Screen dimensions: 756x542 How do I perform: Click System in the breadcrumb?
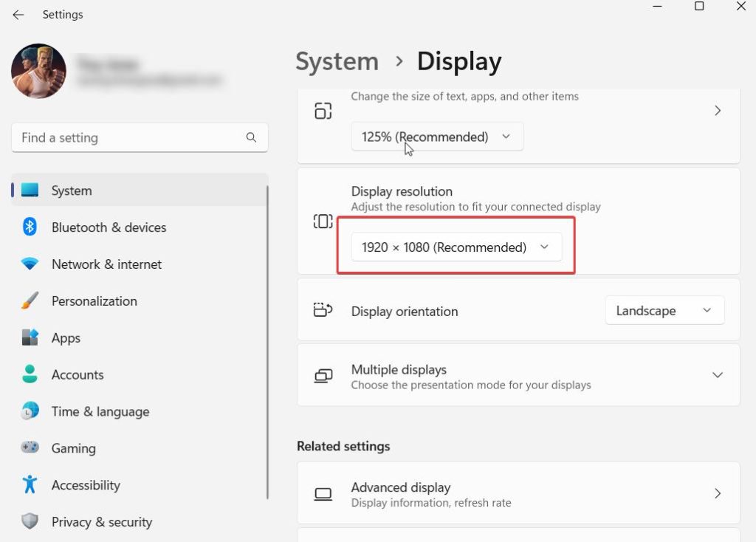[x=337, y=61]
